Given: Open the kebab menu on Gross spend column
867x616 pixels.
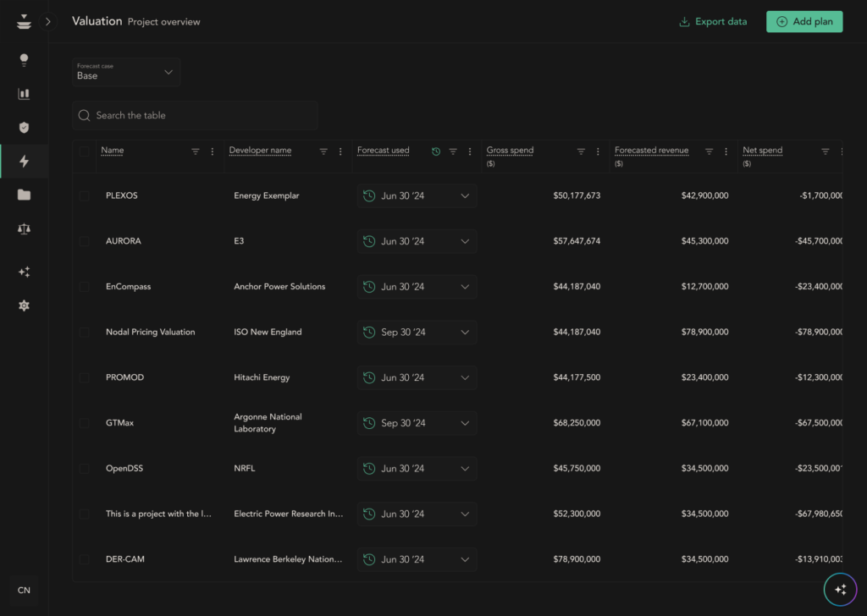Looking at the screenshot, I should click(x=599, y=151).
